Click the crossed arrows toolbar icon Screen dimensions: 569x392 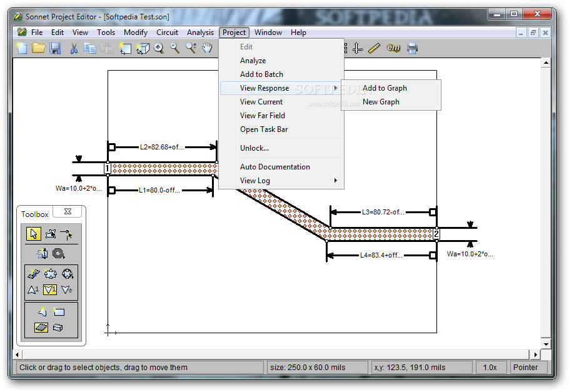pos(358,48)
